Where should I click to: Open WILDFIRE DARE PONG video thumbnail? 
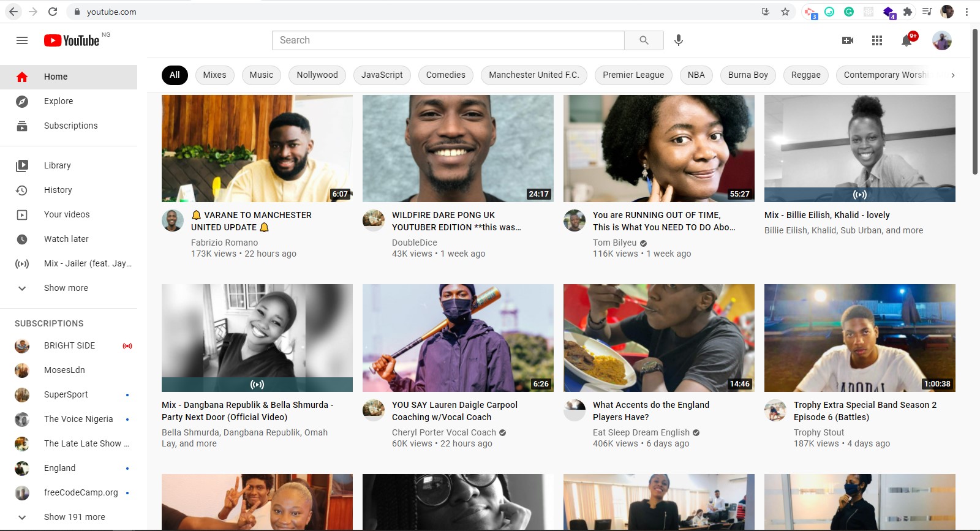pyautogui.click(x=458, y=148)
